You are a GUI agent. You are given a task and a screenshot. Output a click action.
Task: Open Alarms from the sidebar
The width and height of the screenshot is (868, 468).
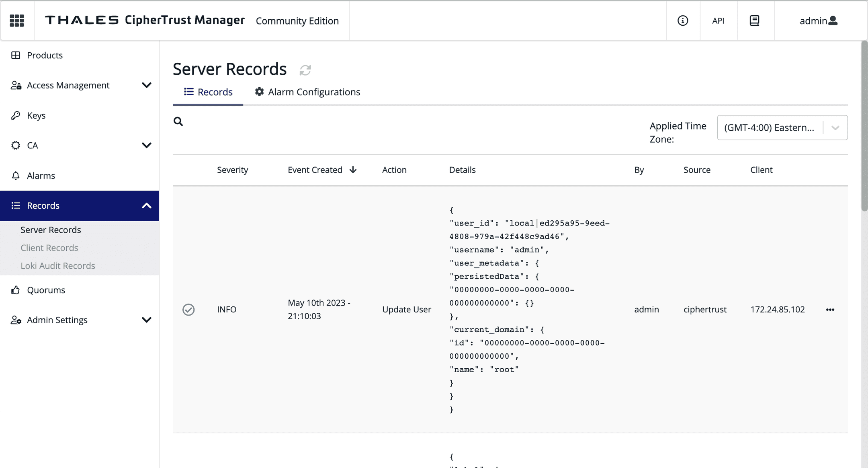coord(41,176)
